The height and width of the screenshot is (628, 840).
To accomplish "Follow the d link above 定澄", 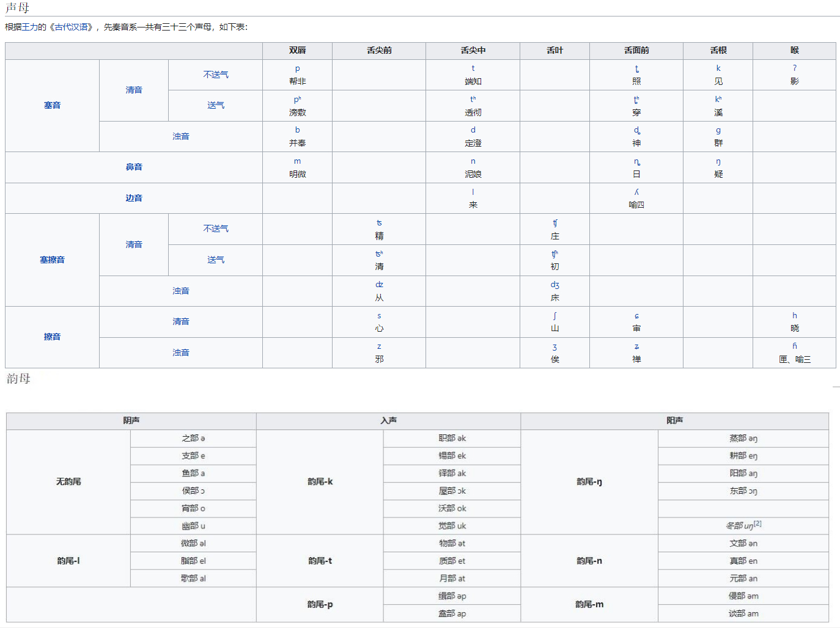I will pos(473,130).
